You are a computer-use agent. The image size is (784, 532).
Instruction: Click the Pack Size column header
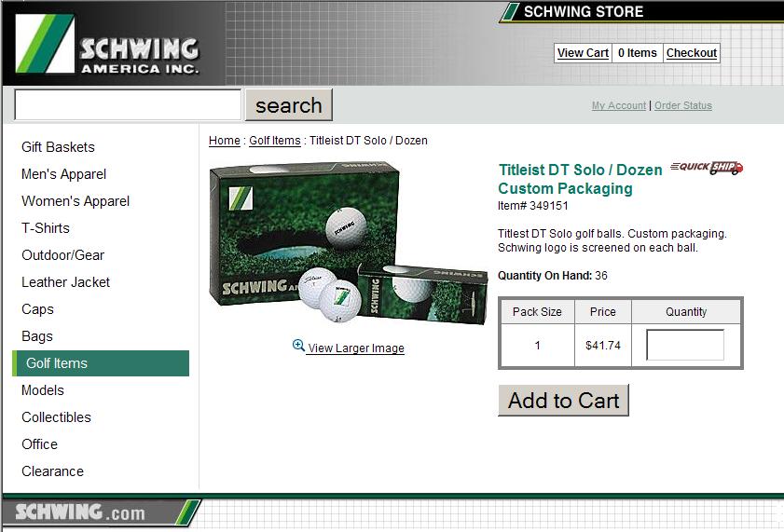pyautogui.click(x=537, y=312)
